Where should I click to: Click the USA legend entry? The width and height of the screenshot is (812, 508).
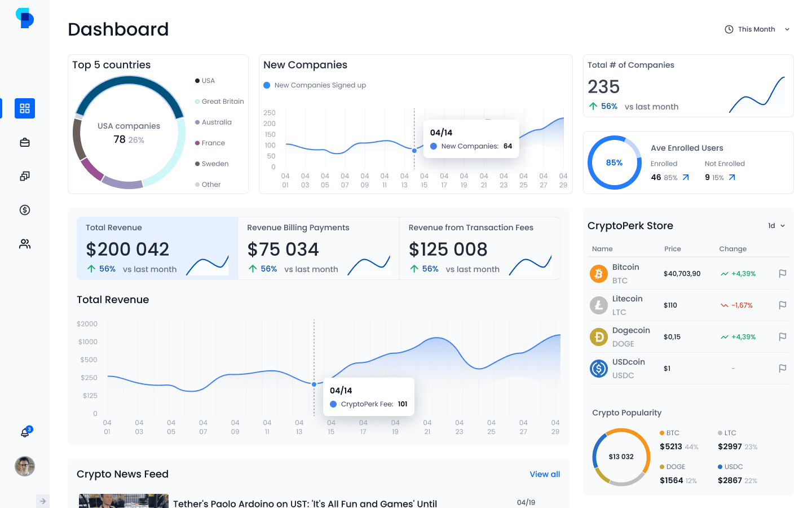pos(205,81)
